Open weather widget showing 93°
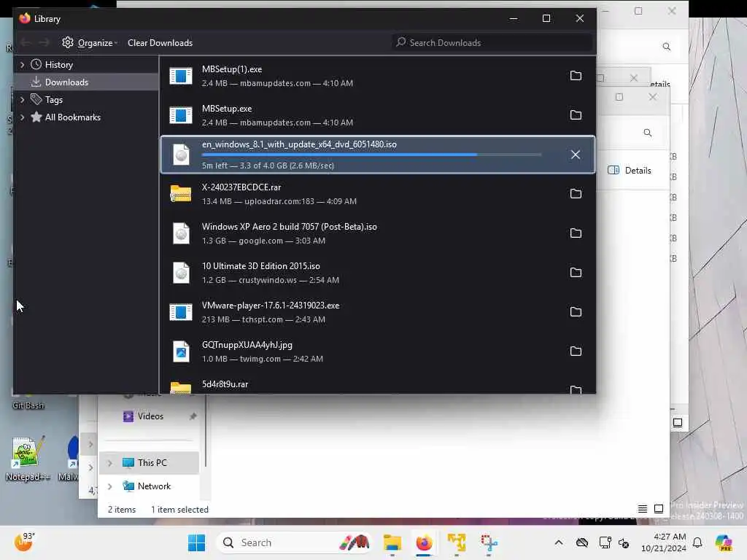747x560 pixels. pos(23,542)
